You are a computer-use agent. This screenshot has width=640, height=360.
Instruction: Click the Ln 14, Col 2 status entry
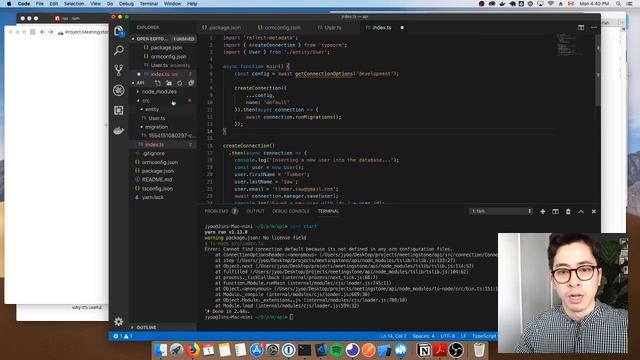tap(393, 336)
